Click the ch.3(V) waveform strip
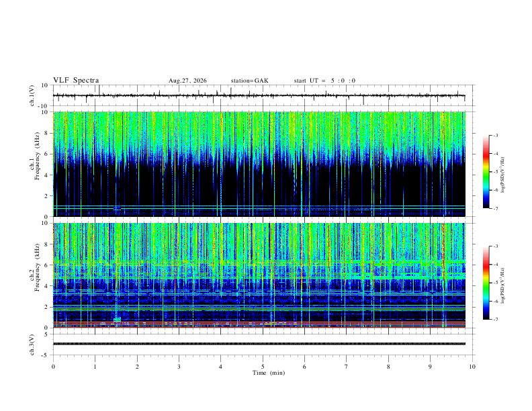The image size is (532, 411). click(259, 344)
